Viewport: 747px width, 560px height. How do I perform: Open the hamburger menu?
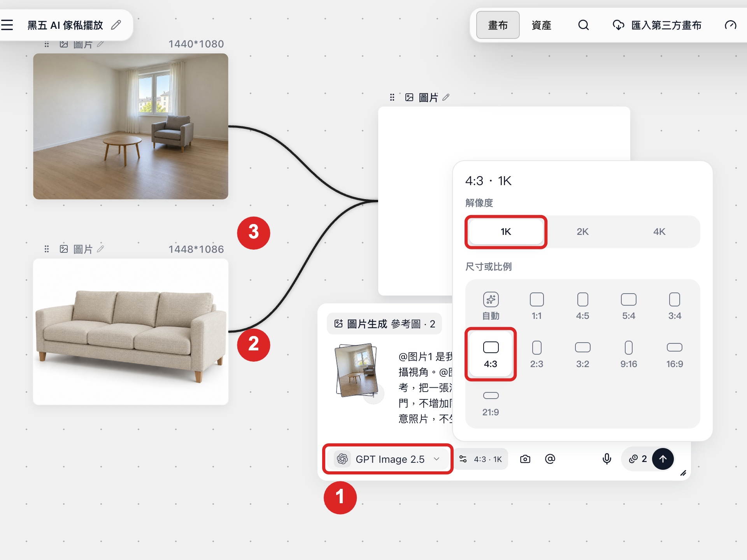pyautogui.click(x=7, y=25)
